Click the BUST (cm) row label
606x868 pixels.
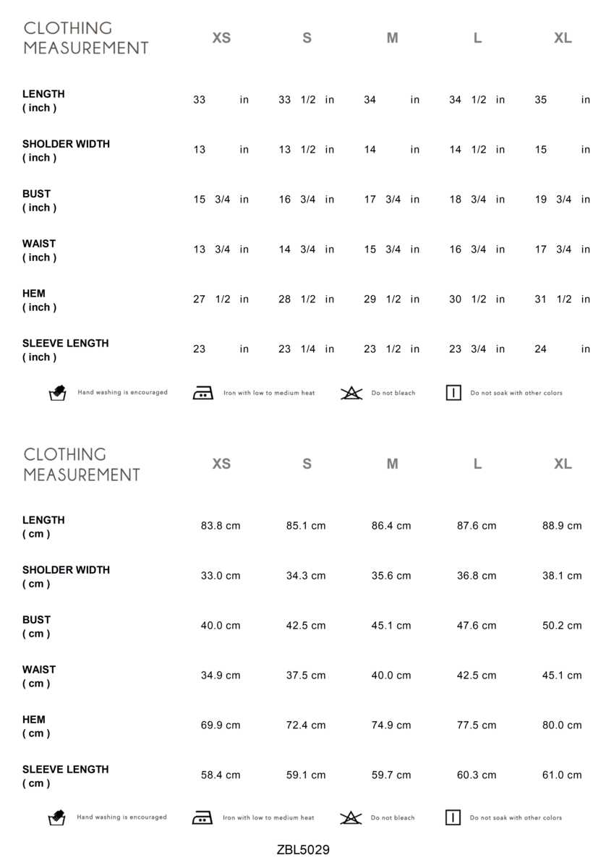[x=37, y=626]
